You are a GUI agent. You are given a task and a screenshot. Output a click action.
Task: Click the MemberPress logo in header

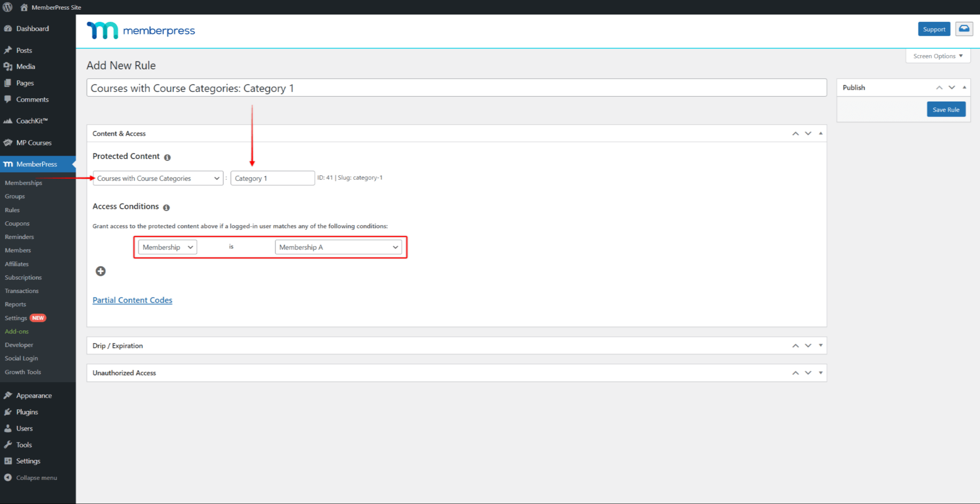pyautogui.click(x=141, y=30)
